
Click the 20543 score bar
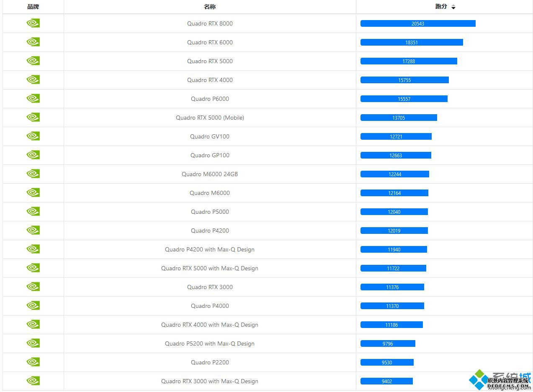click(418, 23)
